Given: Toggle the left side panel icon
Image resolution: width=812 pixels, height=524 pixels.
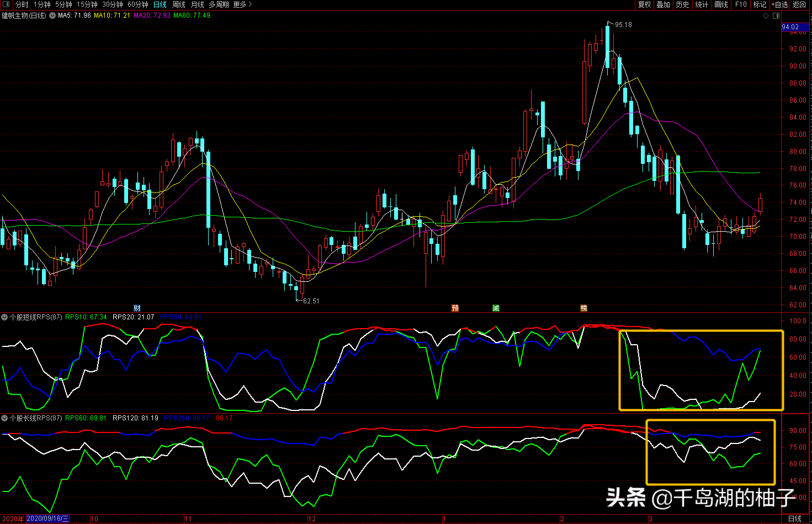Looking at the screenshot, I should (6, 4).
